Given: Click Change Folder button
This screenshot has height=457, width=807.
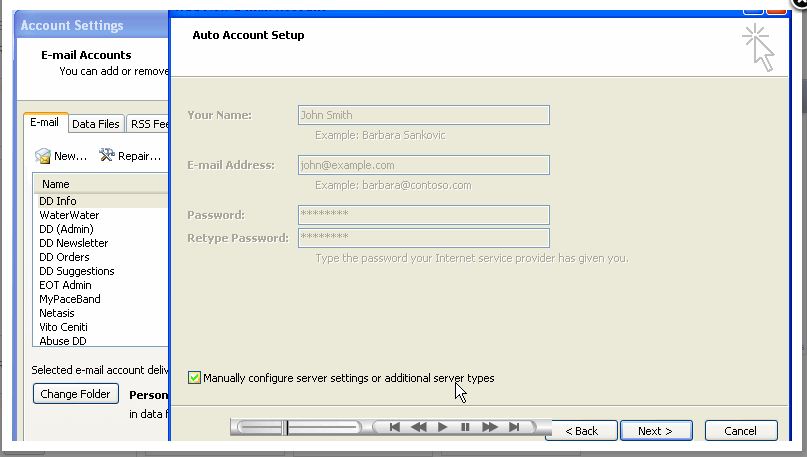Looking at the screenshot, I should (x=76, y=394).
